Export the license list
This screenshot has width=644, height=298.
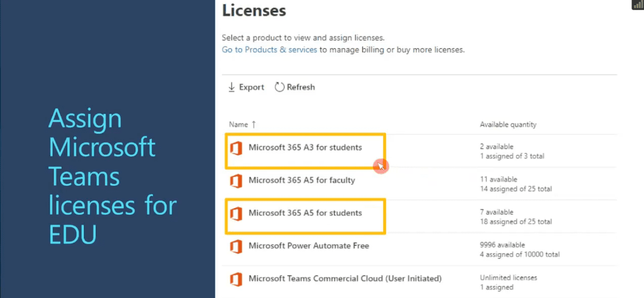[x=246, y=87]
